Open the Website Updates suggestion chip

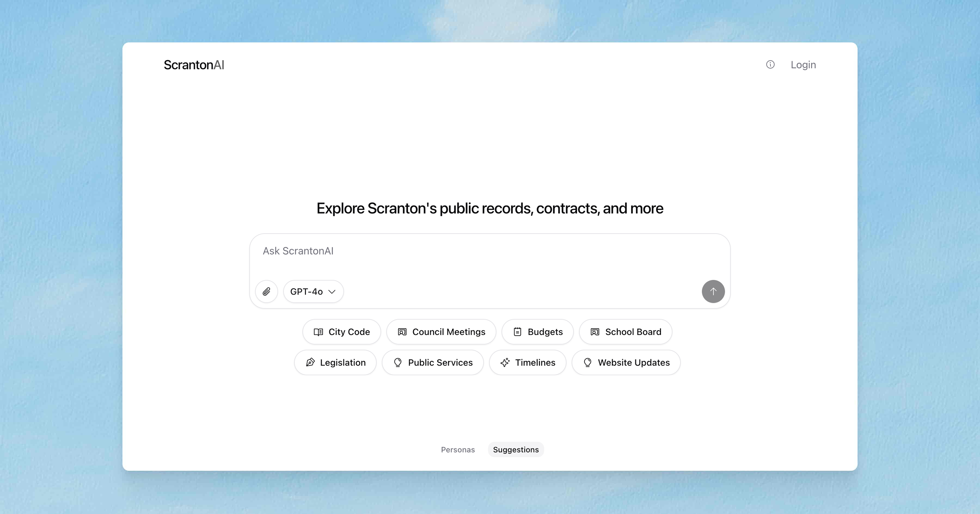(x=626, y=363)
